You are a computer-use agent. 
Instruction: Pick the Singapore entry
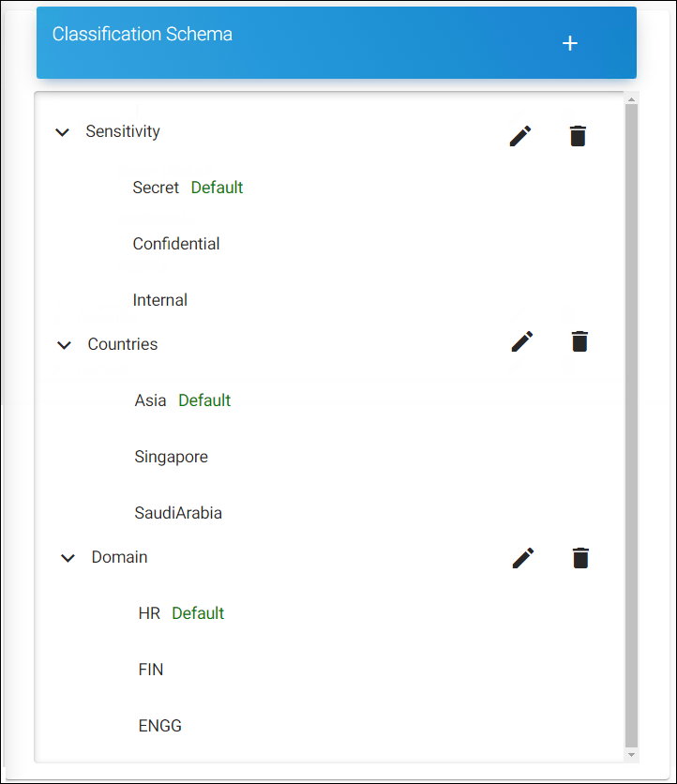tap(171, 457)
